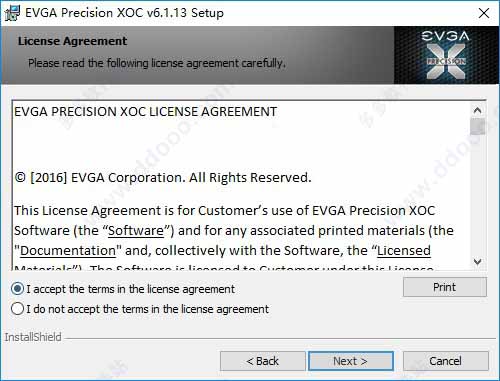The height and width of the screenshot is (381, 500).
Task: Click the "I do not accept" label text
Action: pos(147,309)
